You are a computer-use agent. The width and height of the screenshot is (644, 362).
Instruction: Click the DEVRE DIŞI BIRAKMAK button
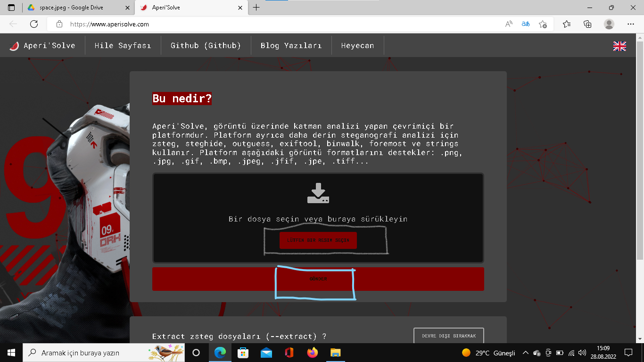[x=449, y=336]
